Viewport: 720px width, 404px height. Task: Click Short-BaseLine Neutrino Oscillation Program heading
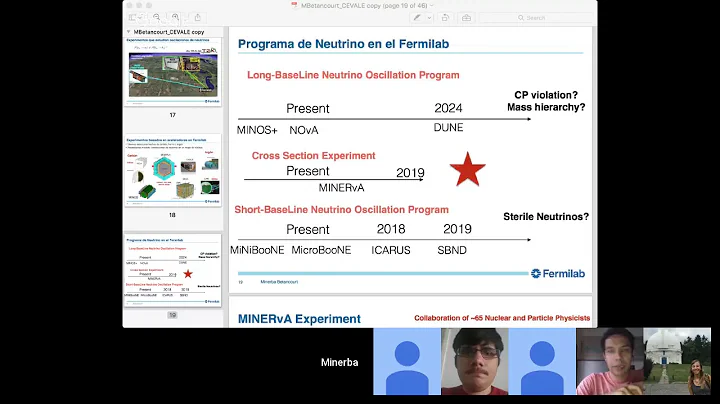point(341,210)
